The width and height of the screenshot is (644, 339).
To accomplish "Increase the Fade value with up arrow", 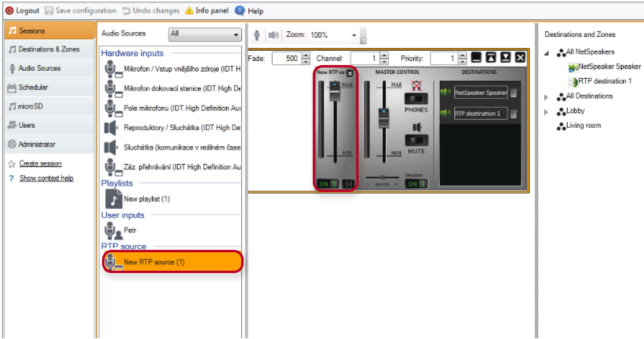I will click(306, 55).
